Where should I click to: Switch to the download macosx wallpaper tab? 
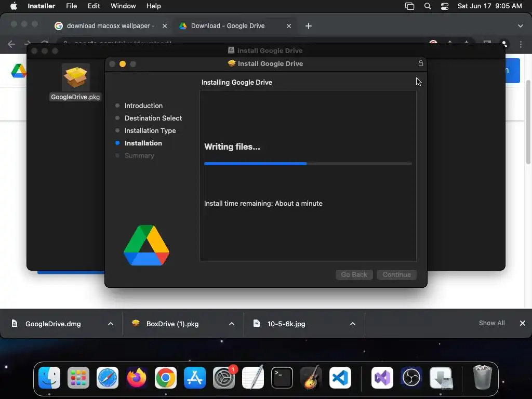point(110,26)
